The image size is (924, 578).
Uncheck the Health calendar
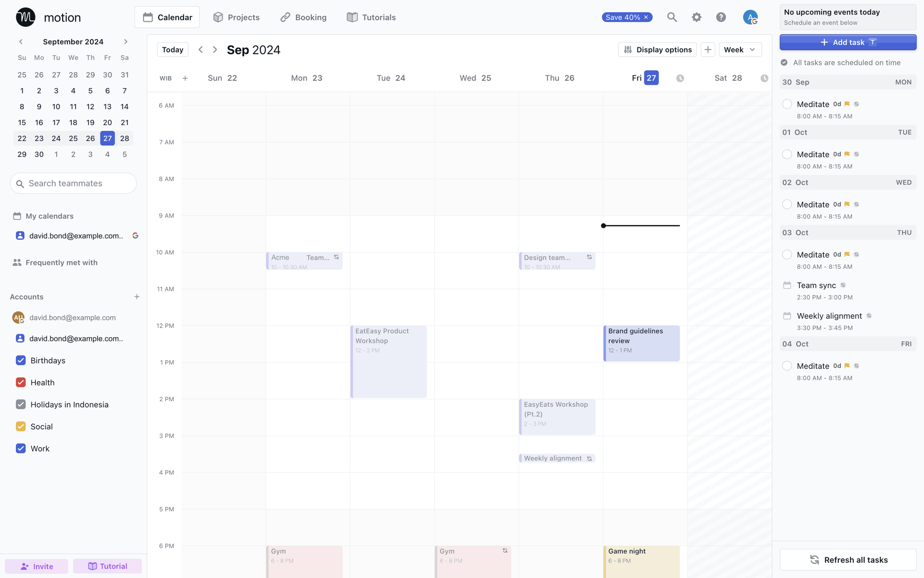click(21, 382)
